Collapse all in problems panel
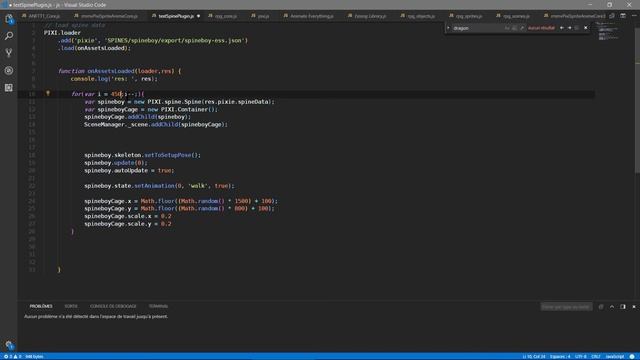Viewport: 640px width, 360px height. (x=601, y=307)
